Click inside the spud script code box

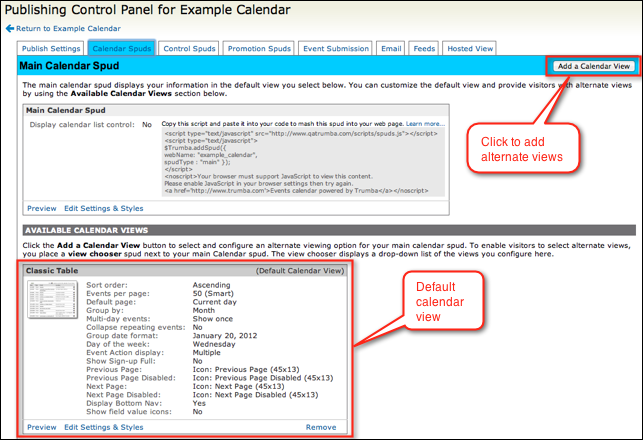(303, 162)
